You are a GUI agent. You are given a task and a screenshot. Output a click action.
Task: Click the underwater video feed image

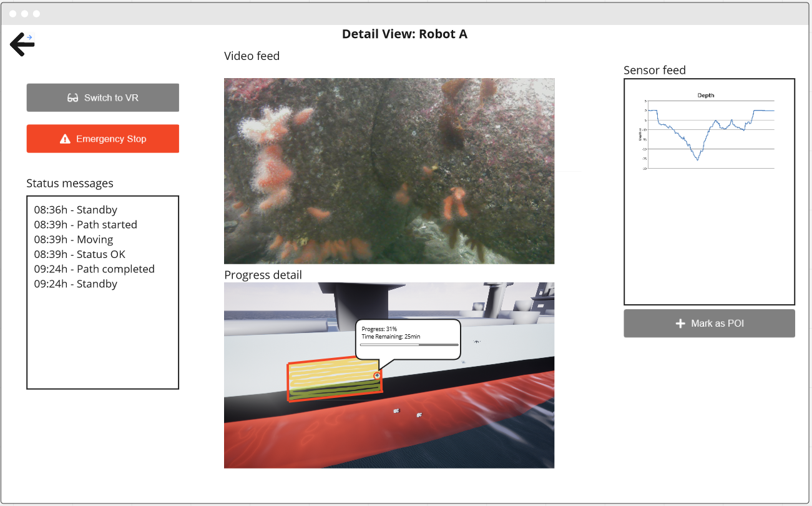tap(389, 171)
